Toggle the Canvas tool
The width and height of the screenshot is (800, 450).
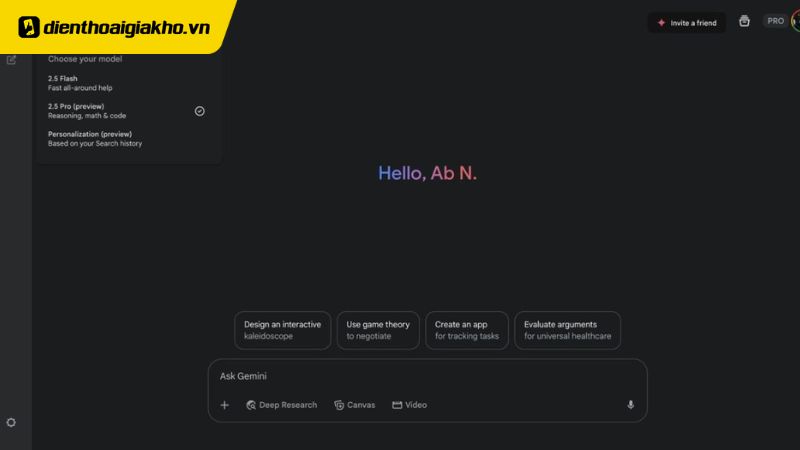point(355,405)
